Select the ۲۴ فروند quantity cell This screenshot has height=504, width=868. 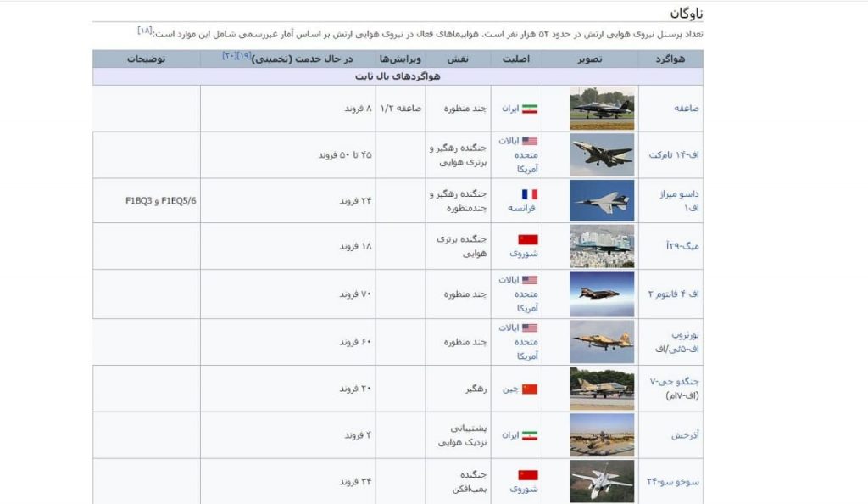[288, 200]
